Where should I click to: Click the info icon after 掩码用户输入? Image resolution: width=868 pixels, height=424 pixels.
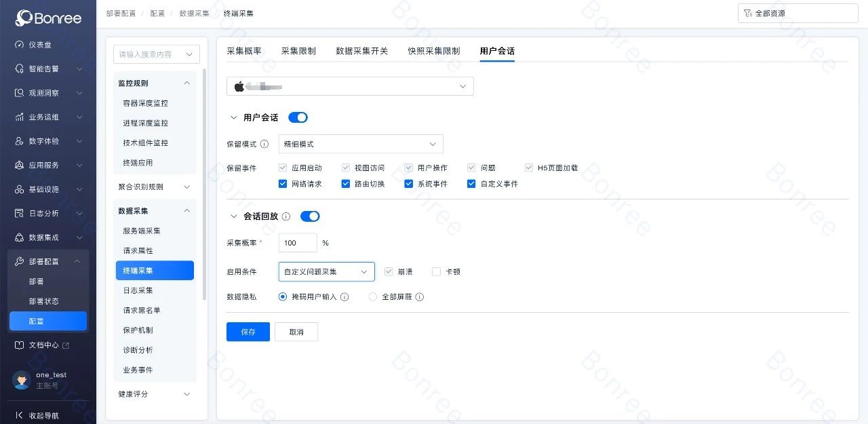(x=344, y=297)
